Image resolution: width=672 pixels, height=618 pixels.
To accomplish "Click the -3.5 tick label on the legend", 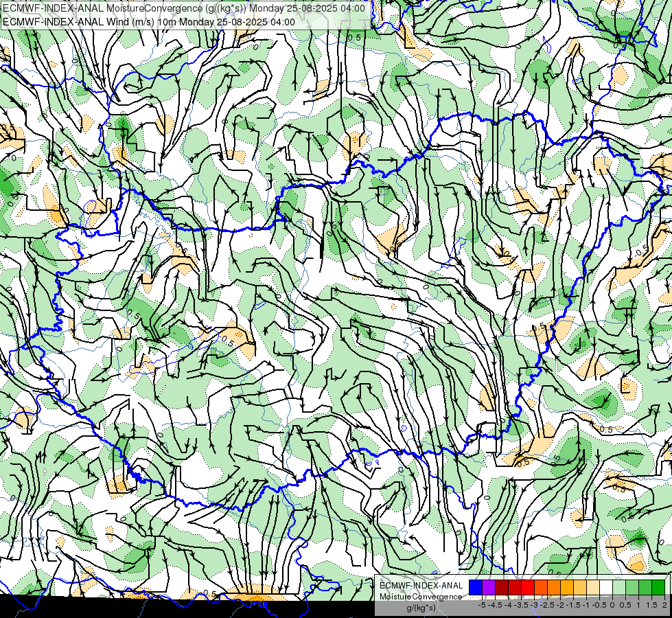I will pos(521,605).
